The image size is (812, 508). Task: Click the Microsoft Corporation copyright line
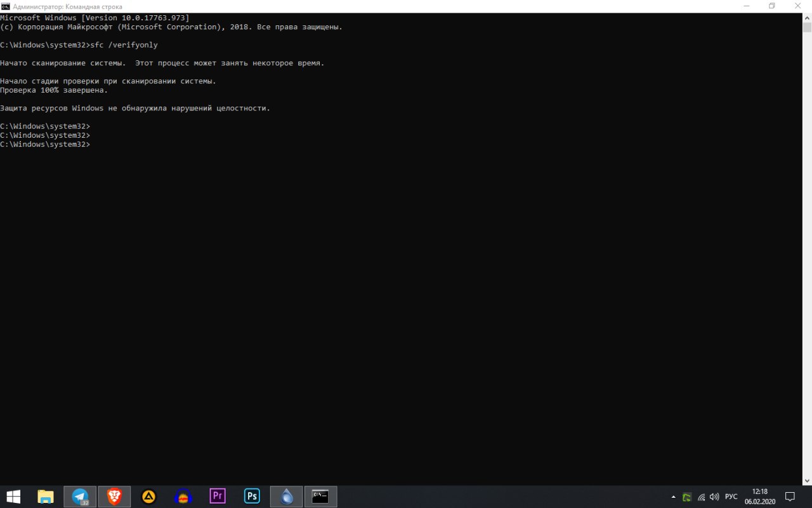pos(171,27)
